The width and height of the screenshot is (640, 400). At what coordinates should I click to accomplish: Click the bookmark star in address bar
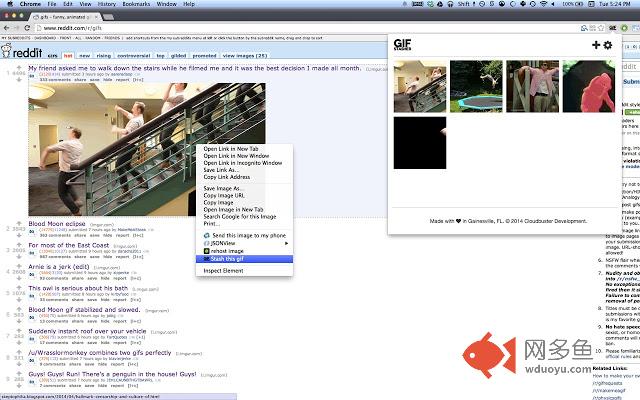pos(601,28)
